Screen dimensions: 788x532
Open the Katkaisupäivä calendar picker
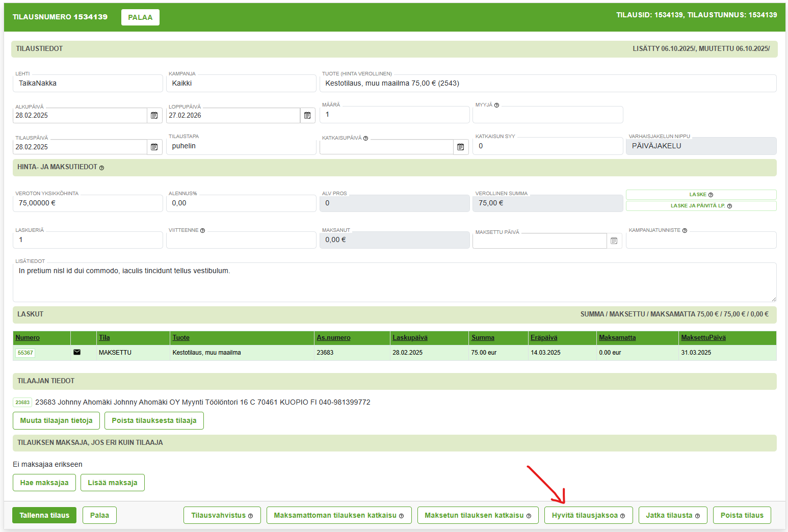(x=461, y=147)
